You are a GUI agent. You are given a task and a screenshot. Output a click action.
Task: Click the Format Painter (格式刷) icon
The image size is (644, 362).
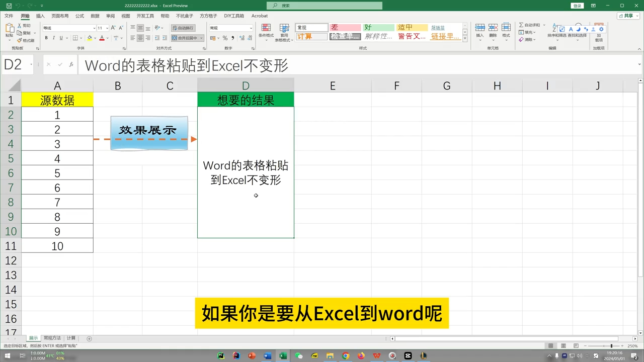point(20,41)
